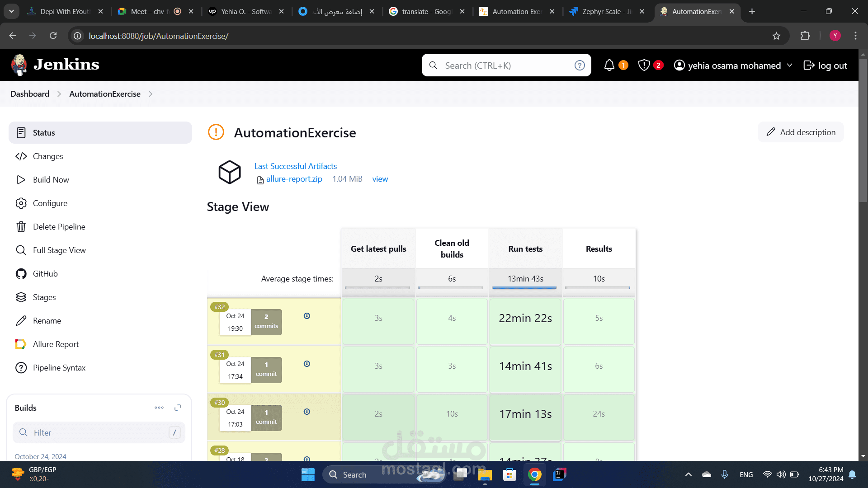
Task: Expand the Builds panel widget
Action: [x=178, y=408]
